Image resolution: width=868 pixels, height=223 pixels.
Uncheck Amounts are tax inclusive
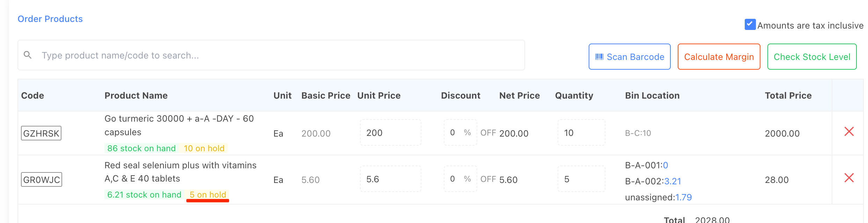(750, 24)
